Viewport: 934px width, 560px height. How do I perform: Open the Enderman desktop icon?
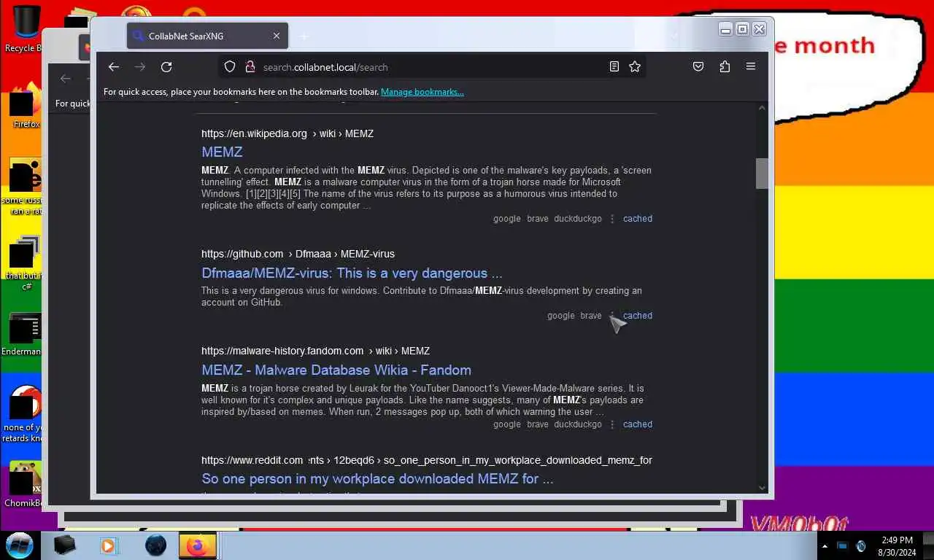tap(23, 335)
